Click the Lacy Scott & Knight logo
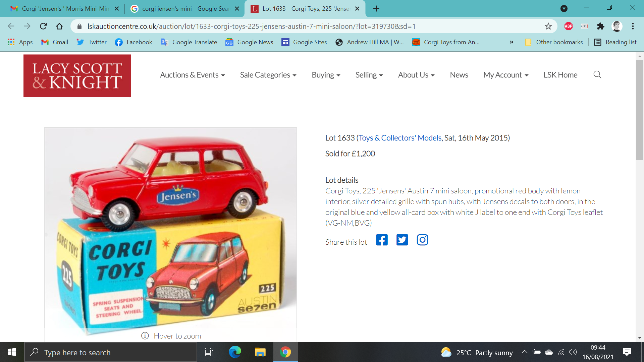This screenshot has height=362, width=644. pos(77,76)
